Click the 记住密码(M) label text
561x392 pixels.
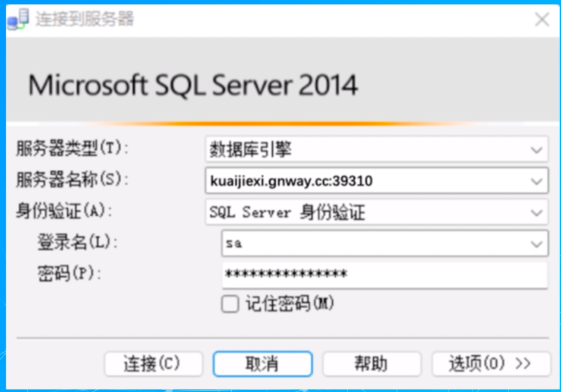pos(290,304)
